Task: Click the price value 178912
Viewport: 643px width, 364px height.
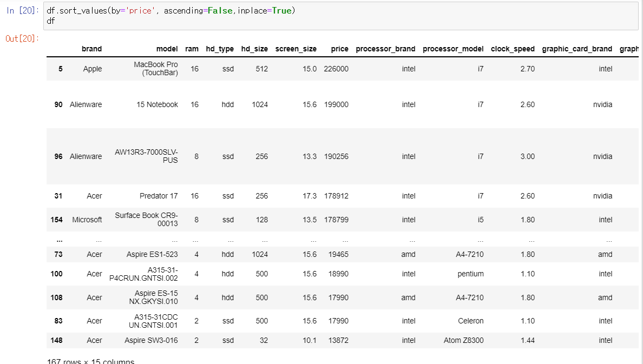Action: pyautogui.click(x=336, y=196)
